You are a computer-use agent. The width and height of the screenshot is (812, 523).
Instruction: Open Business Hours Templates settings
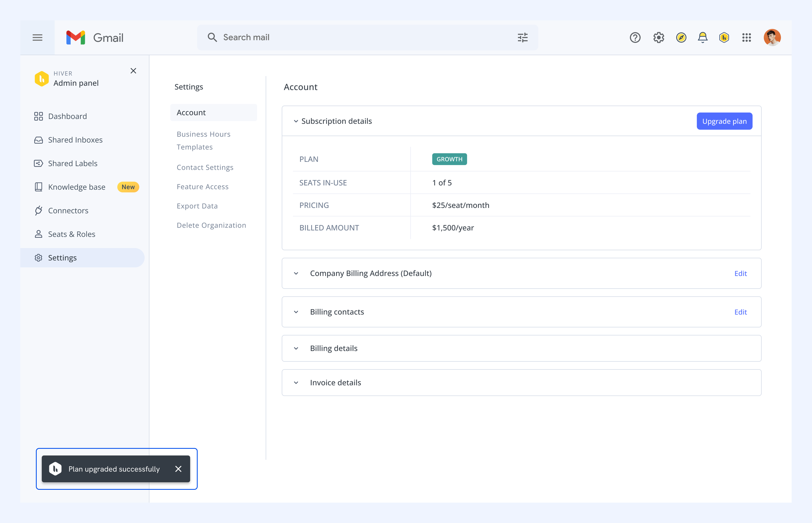(x=204, y=141)
